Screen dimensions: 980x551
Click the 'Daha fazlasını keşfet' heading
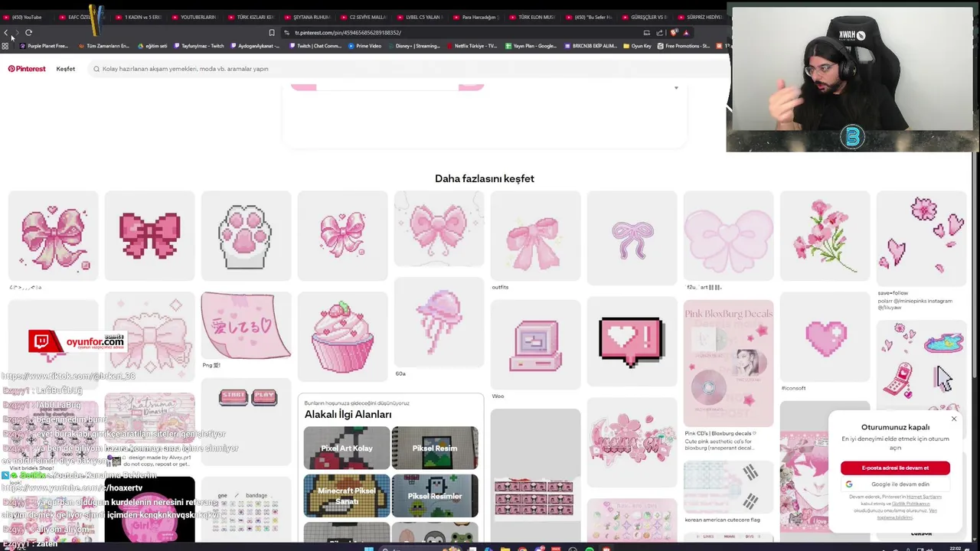(x=485, y=178)
